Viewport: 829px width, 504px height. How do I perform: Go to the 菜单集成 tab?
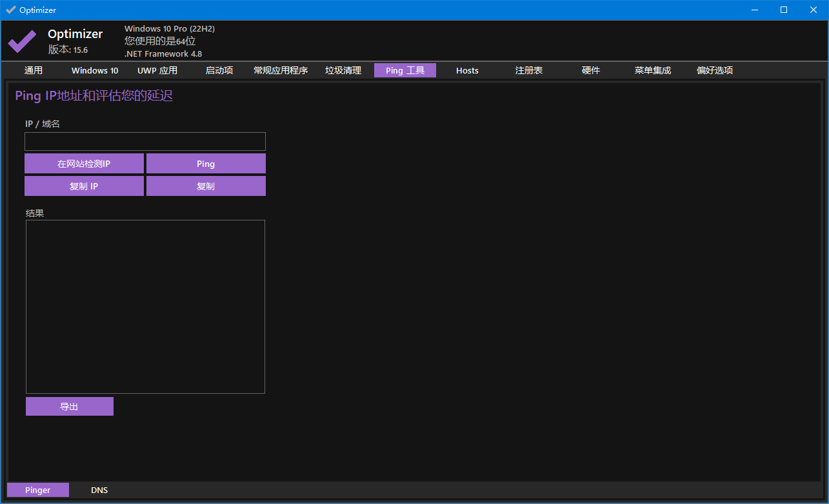653,70
